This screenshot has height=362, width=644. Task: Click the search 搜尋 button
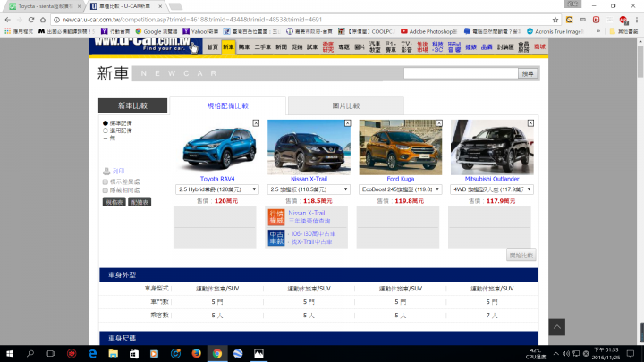pyautogui.click(x=528, y=73)
